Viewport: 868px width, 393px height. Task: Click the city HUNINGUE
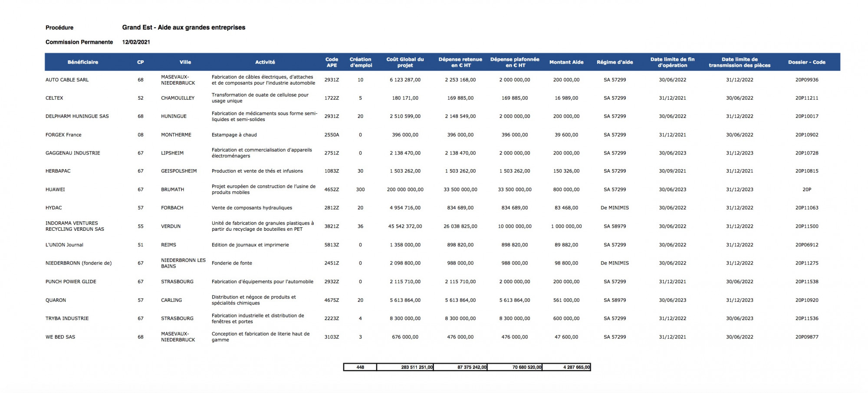pos(174,116)
